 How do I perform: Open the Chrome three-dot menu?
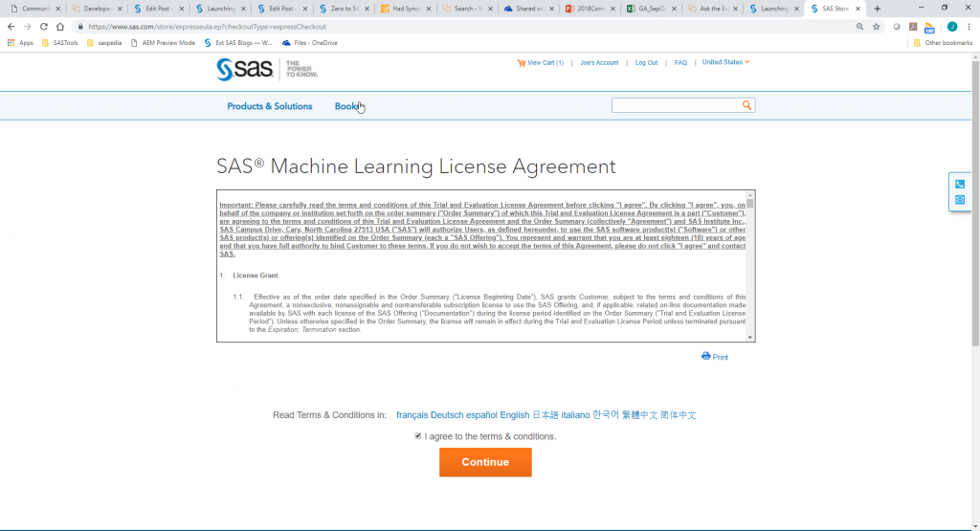[969, 27]
